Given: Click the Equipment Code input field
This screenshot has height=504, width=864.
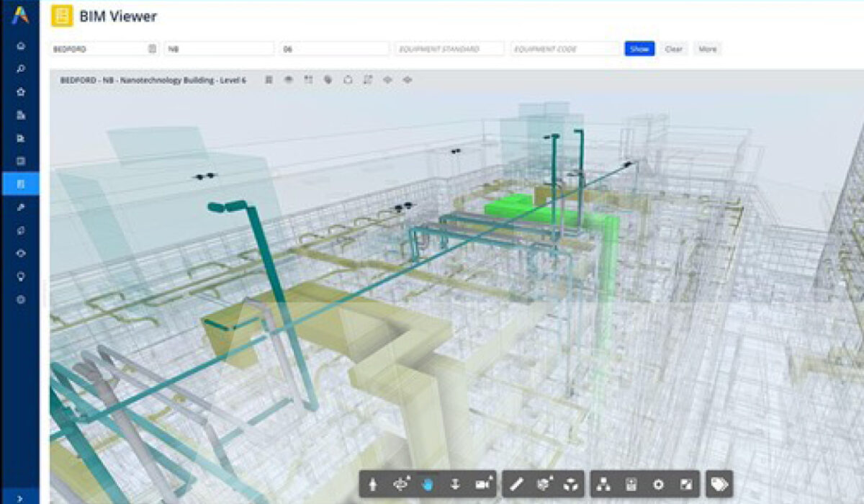Looking at the screenshot, I should (564, 49).
